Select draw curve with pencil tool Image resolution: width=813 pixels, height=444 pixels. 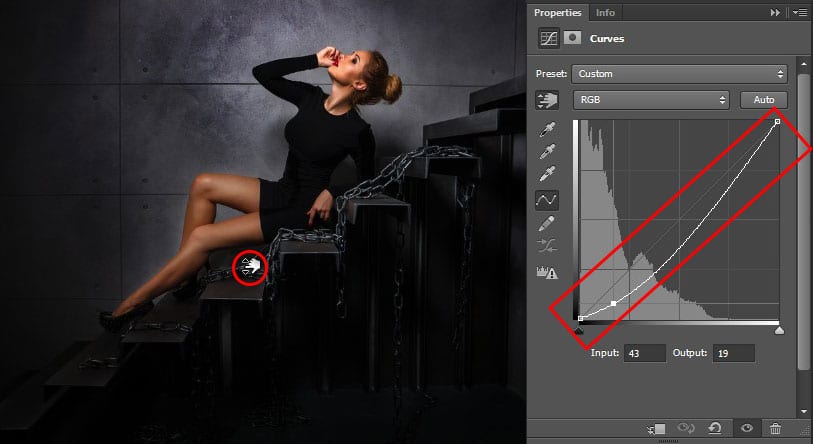pos(547,223)
